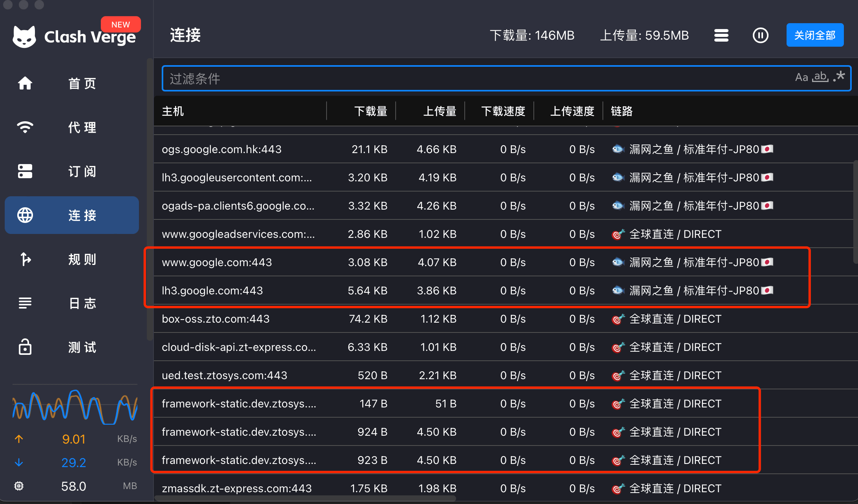Click the NEW badge
The width and height of the screenshot is (858, 504).
coord(120,24)
